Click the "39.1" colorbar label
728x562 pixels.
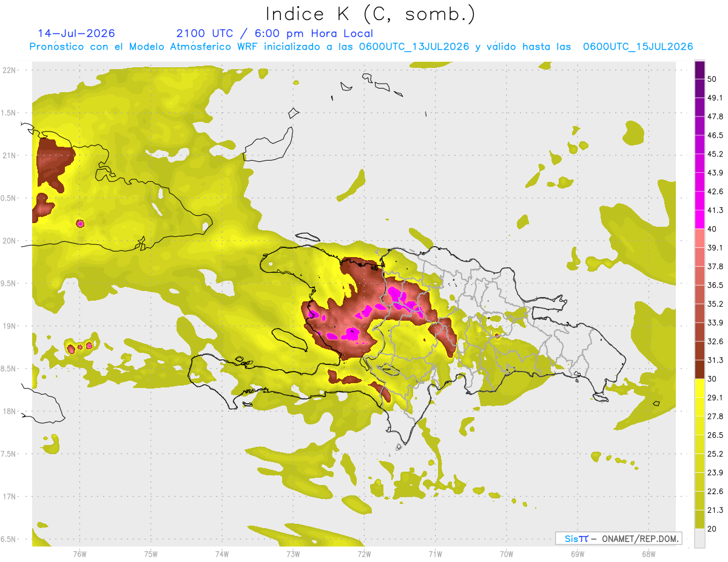(x=715, y=247)
